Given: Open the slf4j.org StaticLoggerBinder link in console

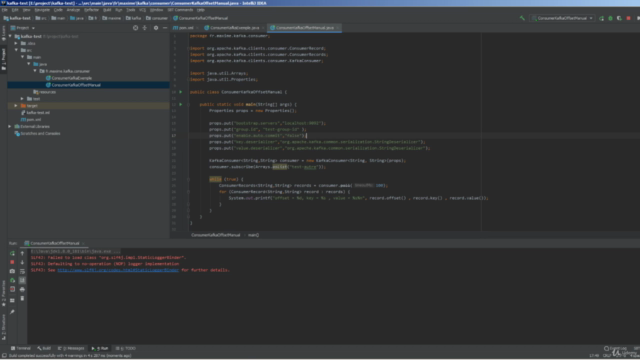Looking at the screenshot, I should [x=118, y=270].
